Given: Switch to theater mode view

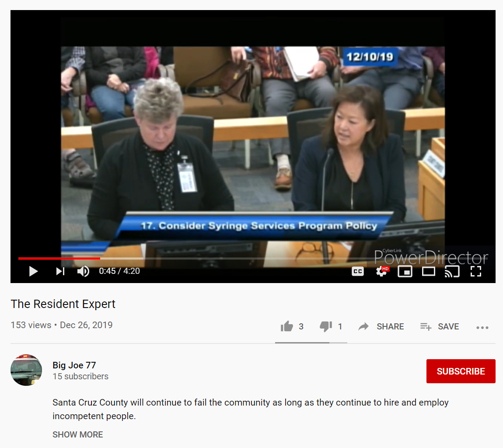Looking at the screenshot, I should 428,271.
